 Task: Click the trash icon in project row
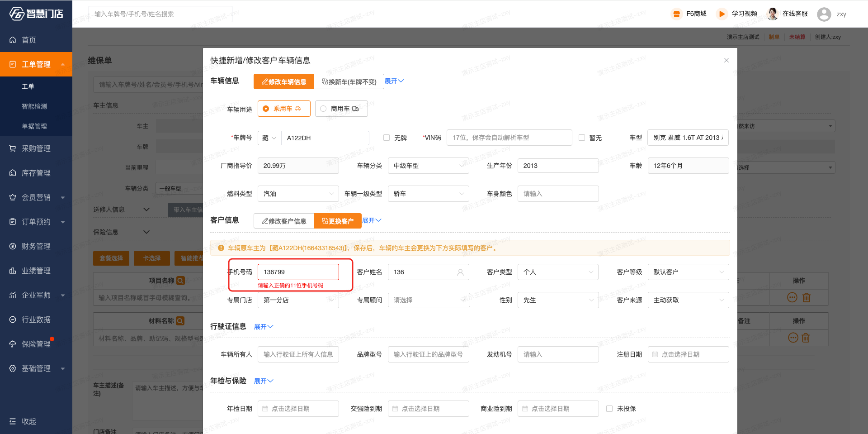pyautogui.click(x=807, y=297)
